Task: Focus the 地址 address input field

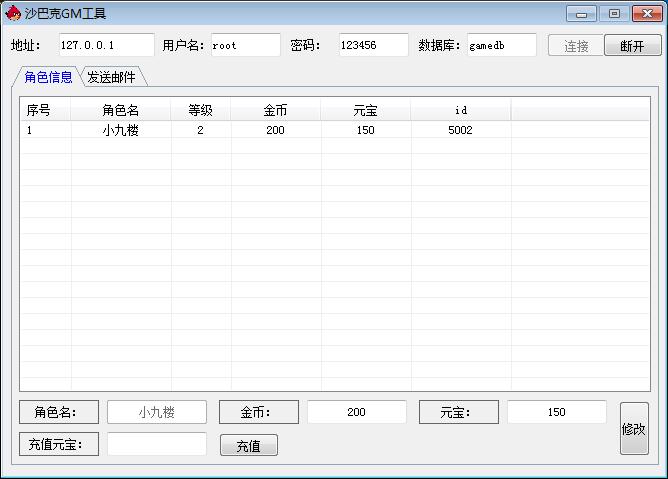Action: (105, 45)
